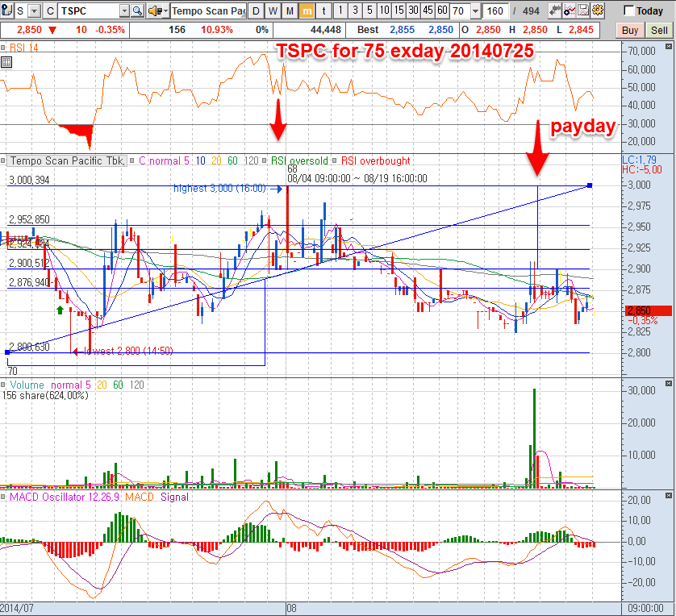Open the dropdown arrow beside speaker icon
The width and height of the screenshot is (676, 616).
point(165,10)
